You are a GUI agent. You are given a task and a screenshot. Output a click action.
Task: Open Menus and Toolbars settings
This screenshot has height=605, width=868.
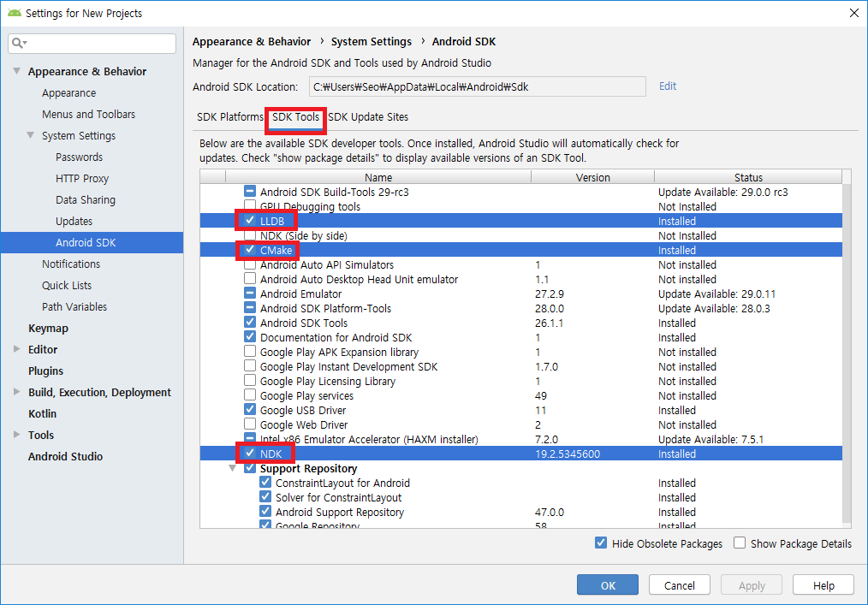tap(88, 114)
